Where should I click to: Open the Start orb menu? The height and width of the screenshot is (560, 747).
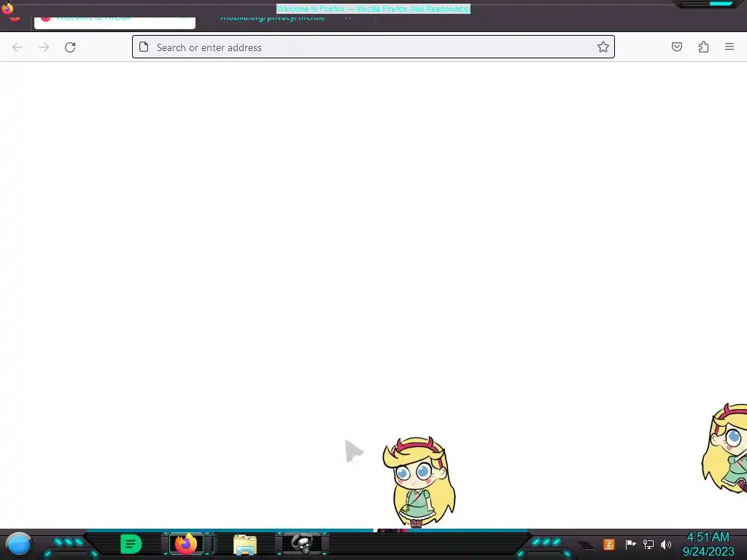pyautogui.click(x=19, y=545)
